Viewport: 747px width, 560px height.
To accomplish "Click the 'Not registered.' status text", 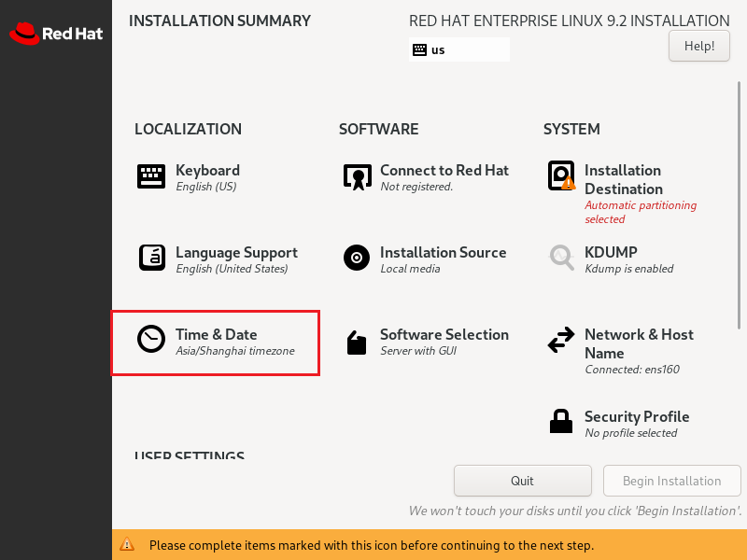I will 416,187.
